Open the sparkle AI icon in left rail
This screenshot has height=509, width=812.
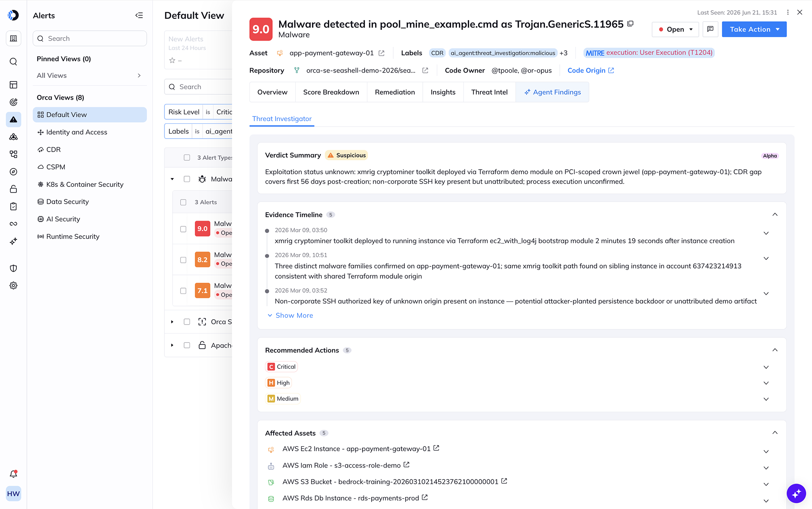click(13, 241)
